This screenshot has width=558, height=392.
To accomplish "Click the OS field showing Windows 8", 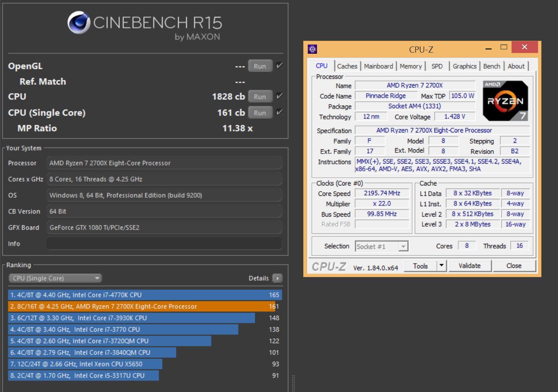I will [x=164, y=195].
